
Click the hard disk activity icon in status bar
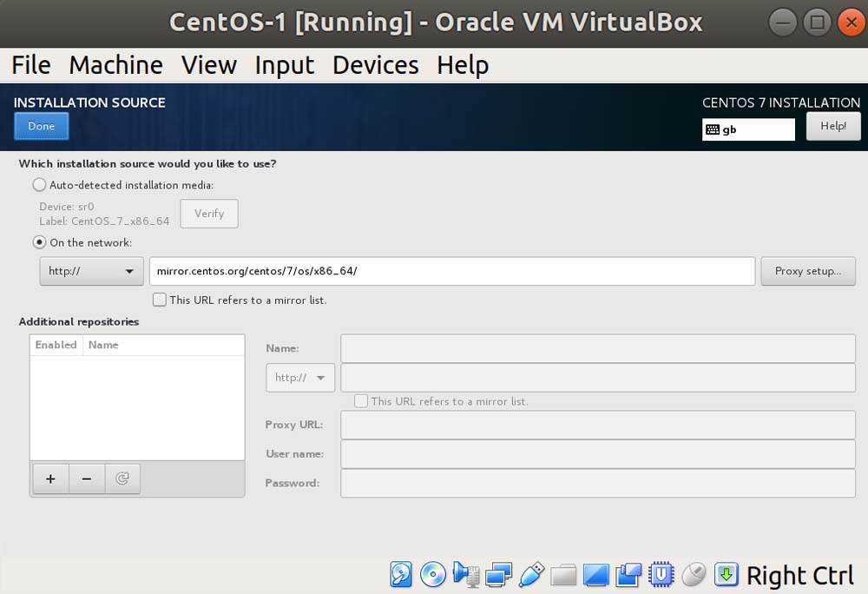tap(400, 575)
